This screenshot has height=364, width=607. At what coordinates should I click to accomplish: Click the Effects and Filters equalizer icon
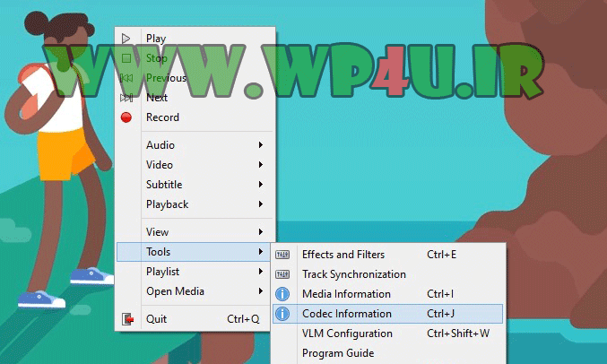click(282, 255)
